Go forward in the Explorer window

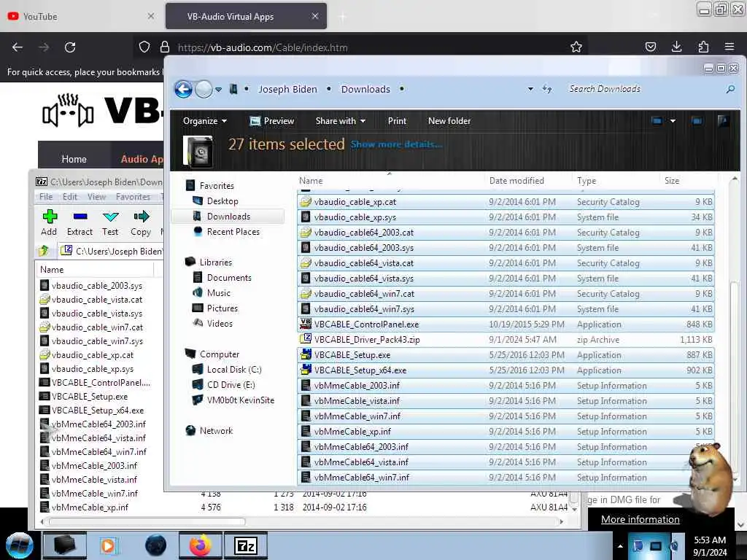[204, 89]
